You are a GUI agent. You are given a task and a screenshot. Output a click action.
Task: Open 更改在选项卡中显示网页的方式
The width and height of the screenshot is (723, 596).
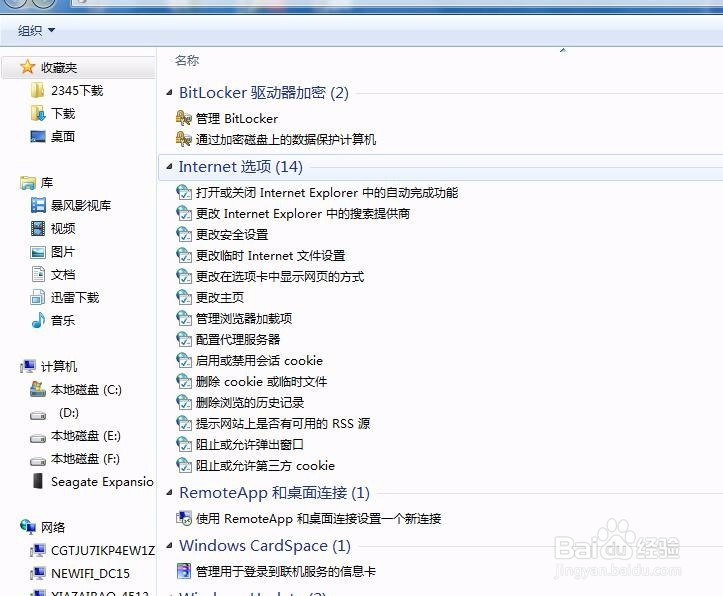[x=280, y=277]
